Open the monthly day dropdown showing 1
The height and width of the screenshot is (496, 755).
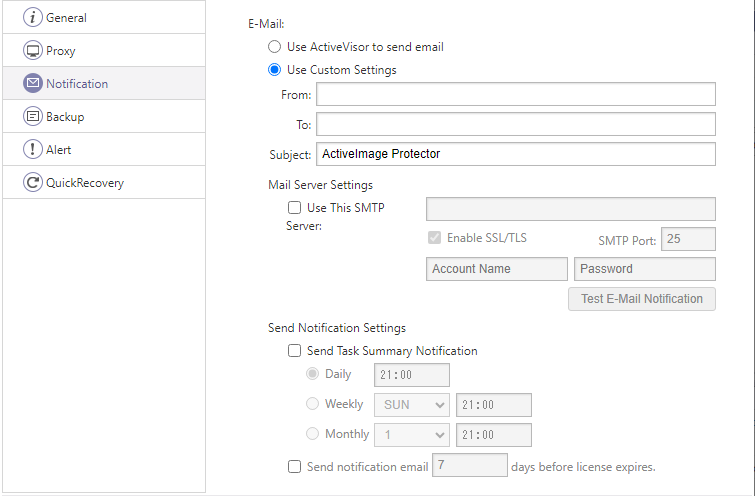point(412,435)
